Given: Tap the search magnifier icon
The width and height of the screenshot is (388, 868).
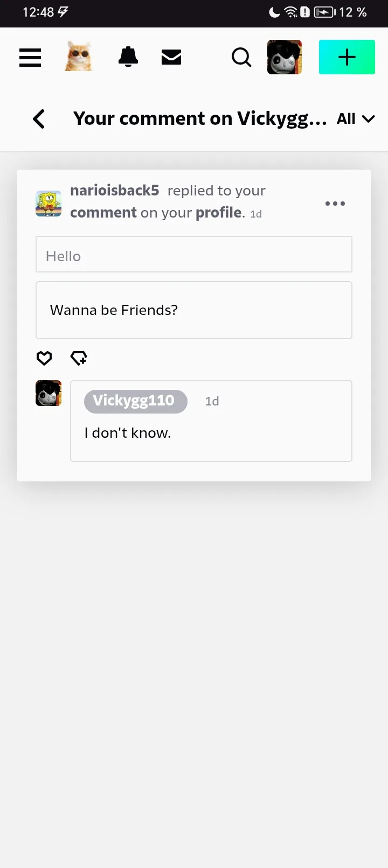Looking at the screenshot, I should 241,57.
